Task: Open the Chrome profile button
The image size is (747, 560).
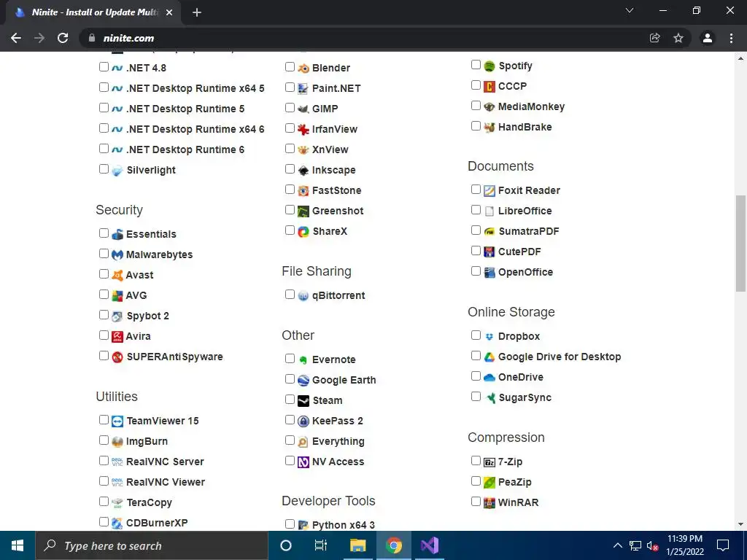Action: coord(708,38)
